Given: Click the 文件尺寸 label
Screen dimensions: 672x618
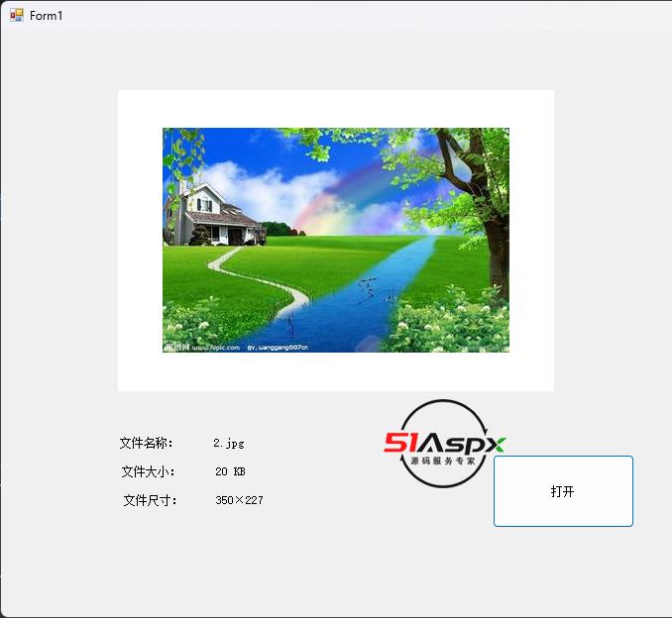Looking at the screenshot, I should (151, 500).
